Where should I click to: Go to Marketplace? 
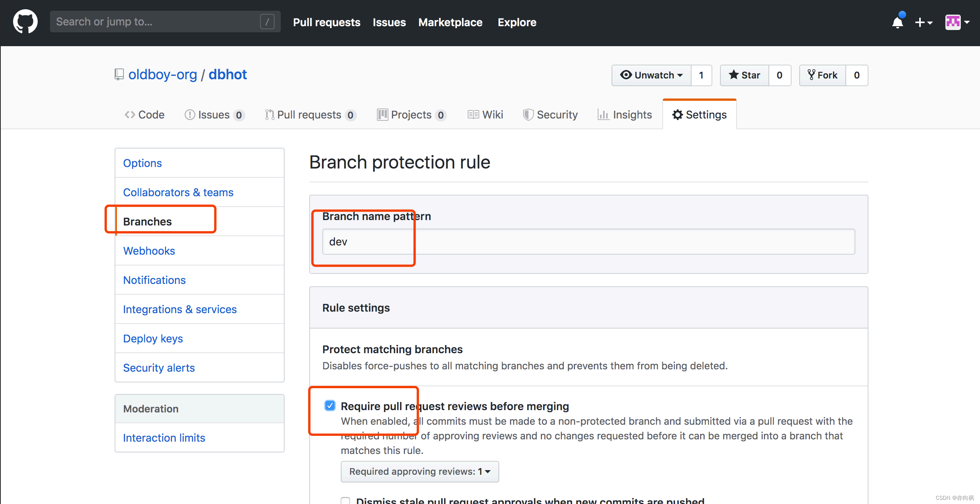click(x=450, y=22)
